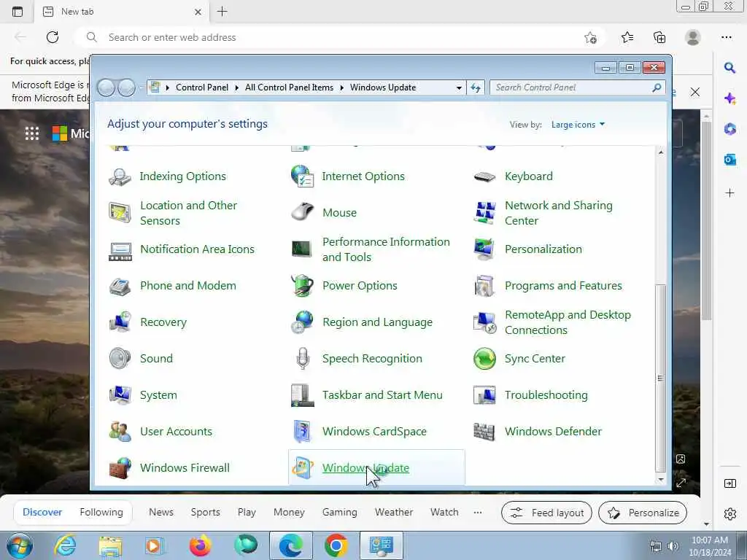This screenshot has height=560, width=747.
Task: Click the Windows CardSpace icon
Action: click(x=303, y=432)
